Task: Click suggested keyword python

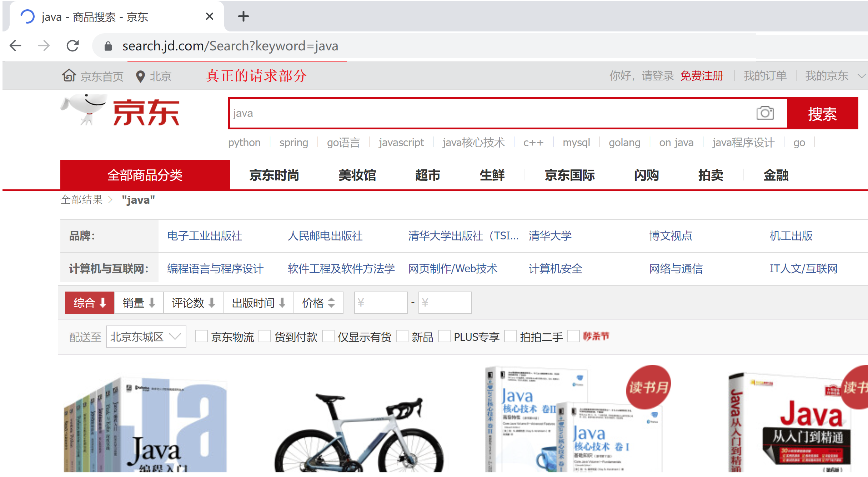Action: pyautogui.click(x=244, y=143)
